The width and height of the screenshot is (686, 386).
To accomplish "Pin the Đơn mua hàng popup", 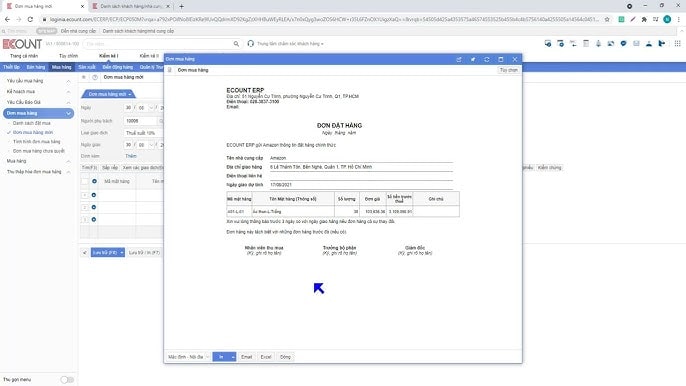I will click(x=472, y=59).
